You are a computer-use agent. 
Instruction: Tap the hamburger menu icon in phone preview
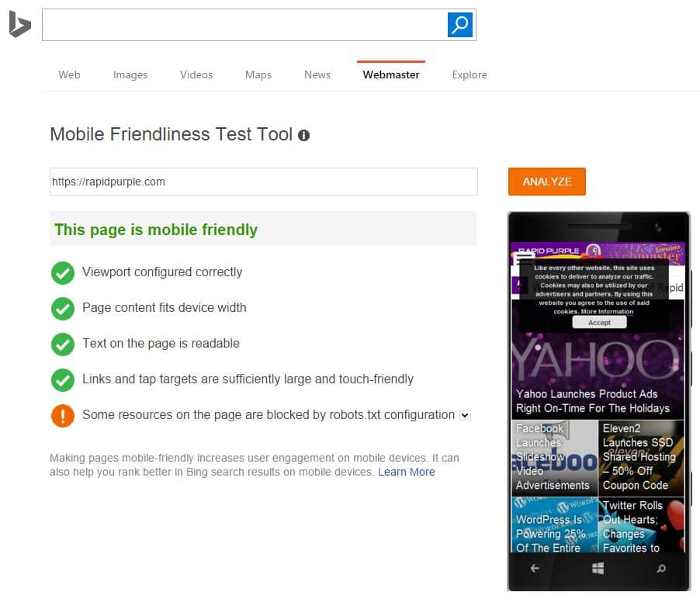(x=524, y=259)
